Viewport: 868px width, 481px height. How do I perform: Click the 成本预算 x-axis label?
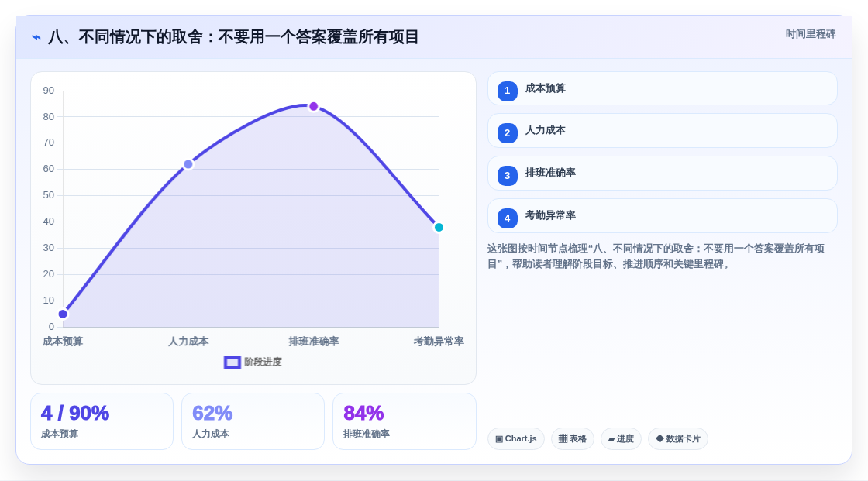coord(63,342)
